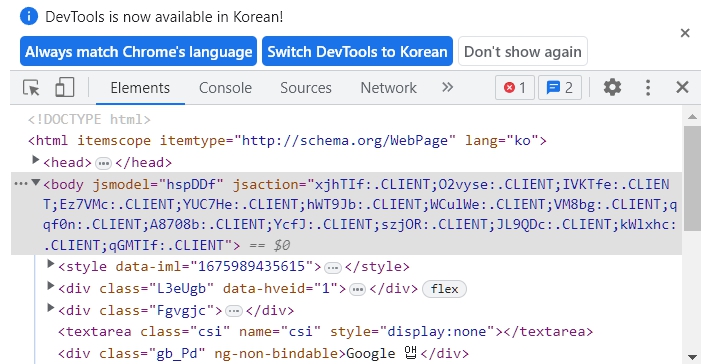Select the html itemscope element line
The height and width of the screenshot is (364, 701).
[x=287, y=140]
